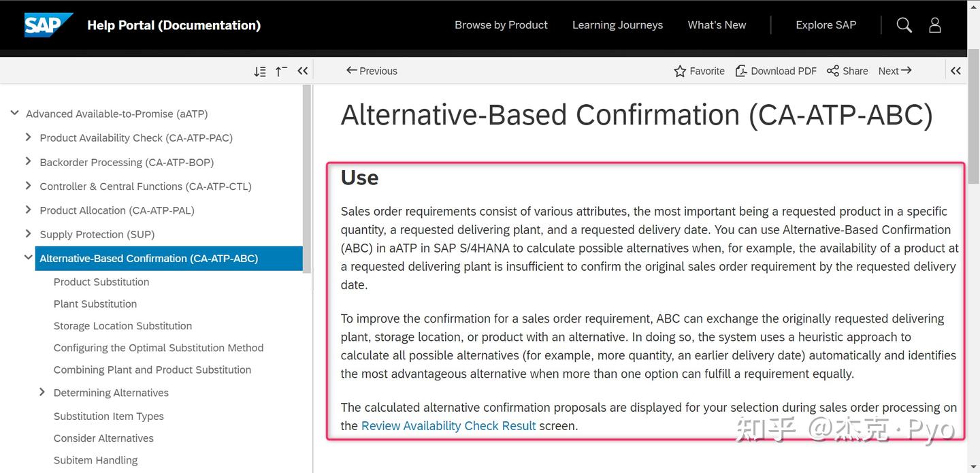
Task: Collapse Alternative-Based Confirmation (CA-ATP-ABC) node
Action: point(28,257)
